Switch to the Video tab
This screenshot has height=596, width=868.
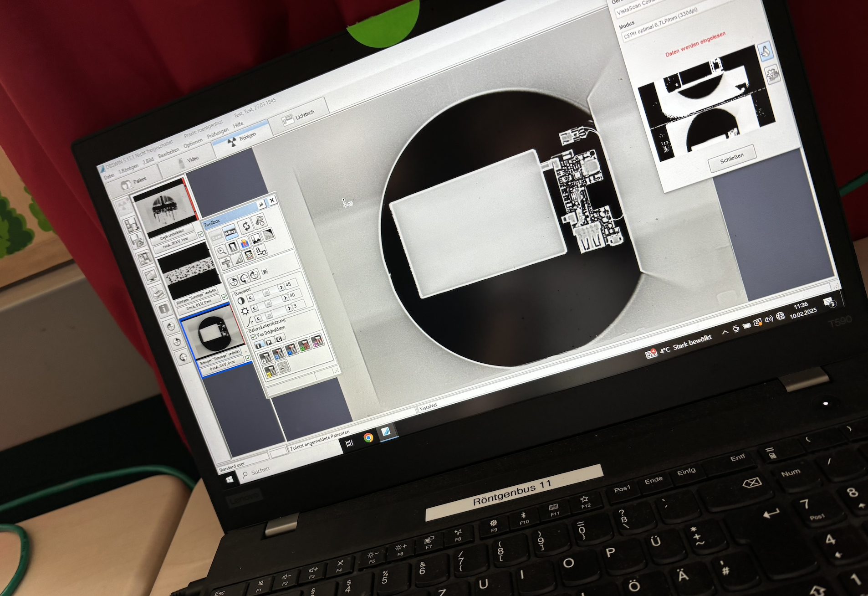[187, 161]
